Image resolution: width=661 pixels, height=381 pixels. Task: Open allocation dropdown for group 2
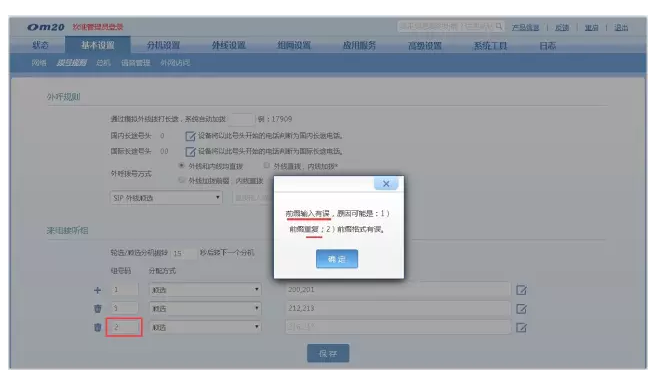click(205, 327)
